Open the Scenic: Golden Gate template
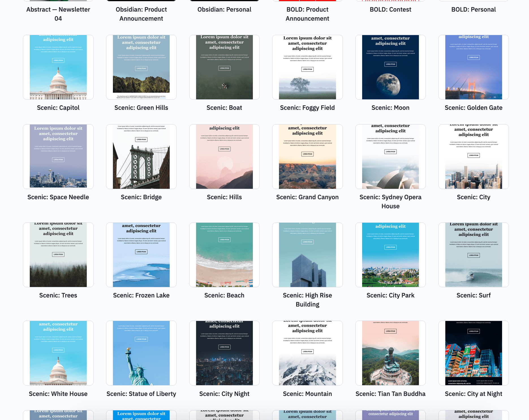The height and width of the screenshot is (420, 529). (474, 67)
